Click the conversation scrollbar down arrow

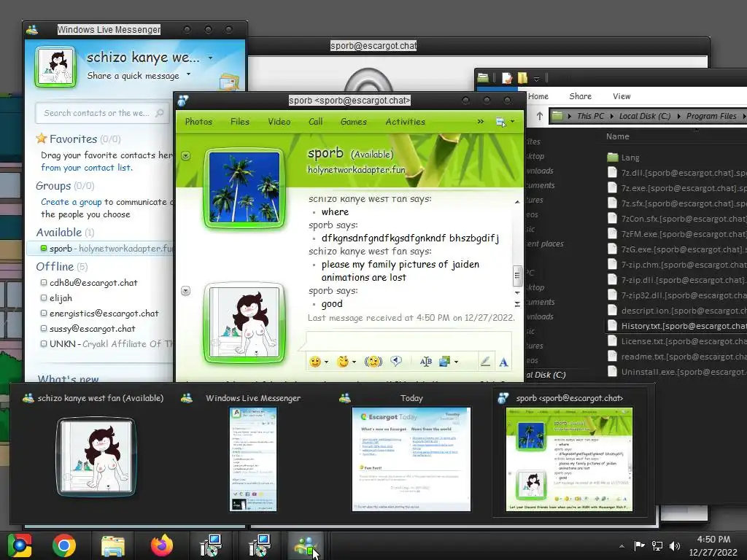[x=517, y=292]
